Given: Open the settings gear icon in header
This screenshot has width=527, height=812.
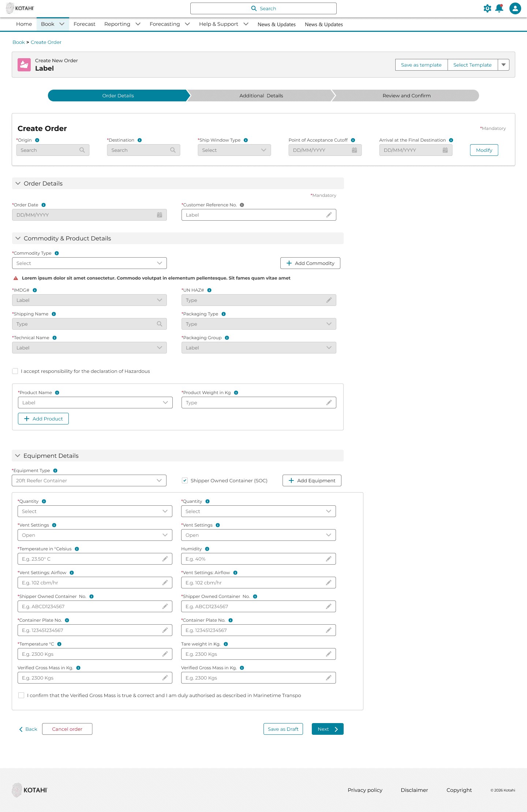Looking at the screenshot, I should [x=487, y=8].
